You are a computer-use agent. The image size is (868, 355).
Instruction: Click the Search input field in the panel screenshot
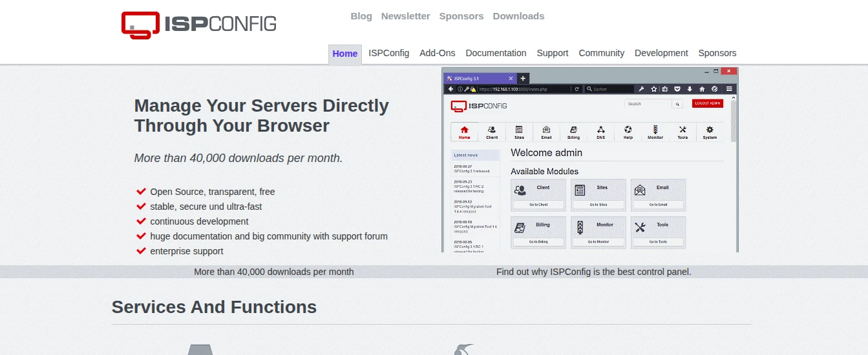648,104
